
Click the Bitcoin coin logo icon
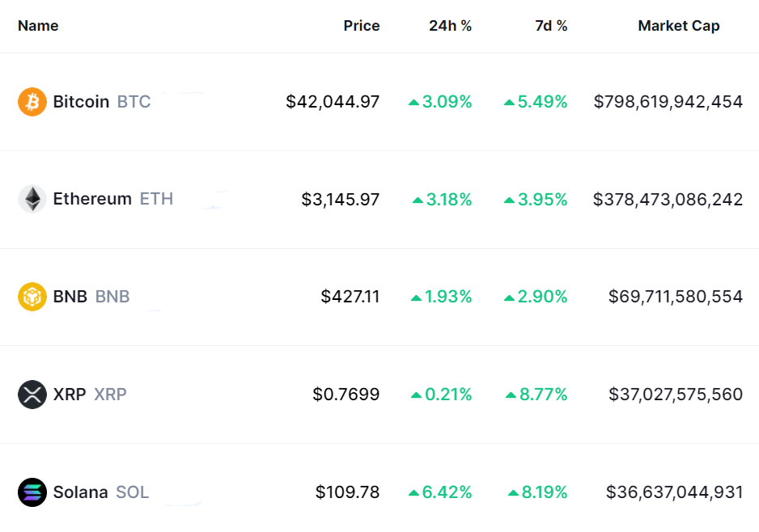coord(32,102)
